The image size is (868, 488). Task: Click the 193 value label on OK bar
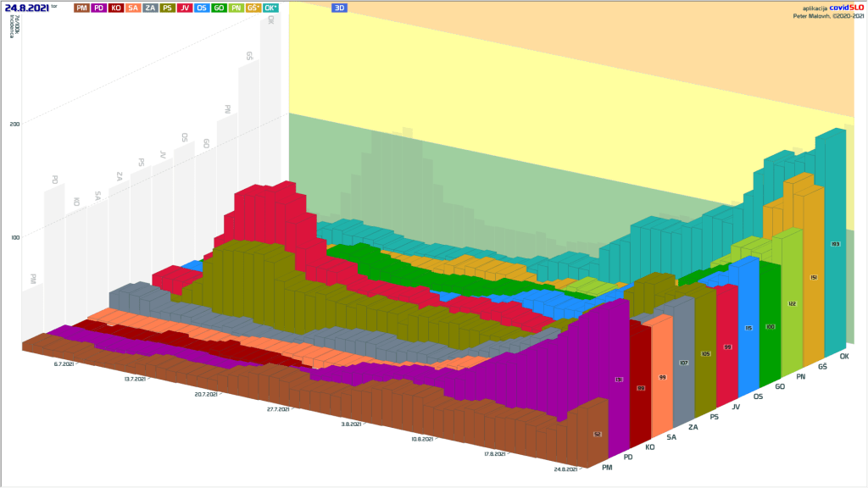tap(836, 244)
